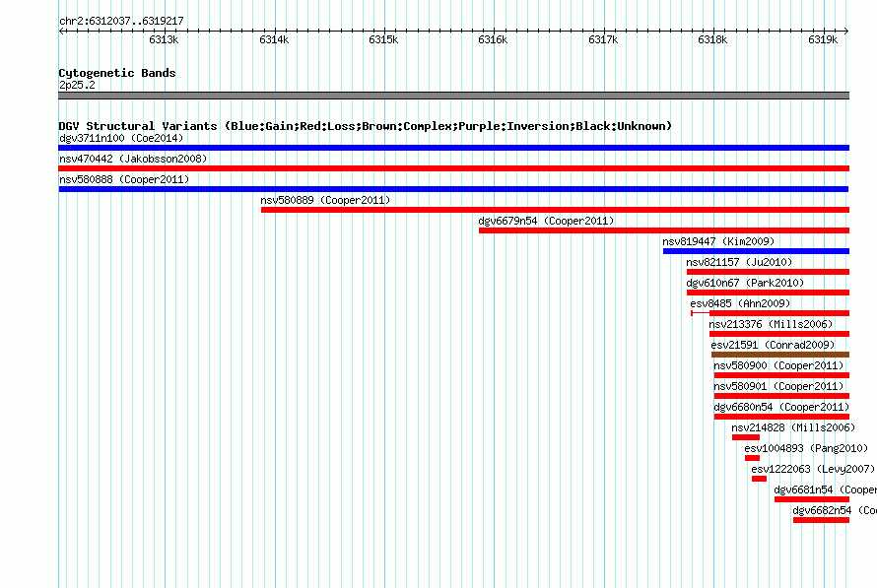The height and width of the screenshot is (588, 877).
Task: Click the red nsv580901 variant bar
Action: [x=781, y=396]
